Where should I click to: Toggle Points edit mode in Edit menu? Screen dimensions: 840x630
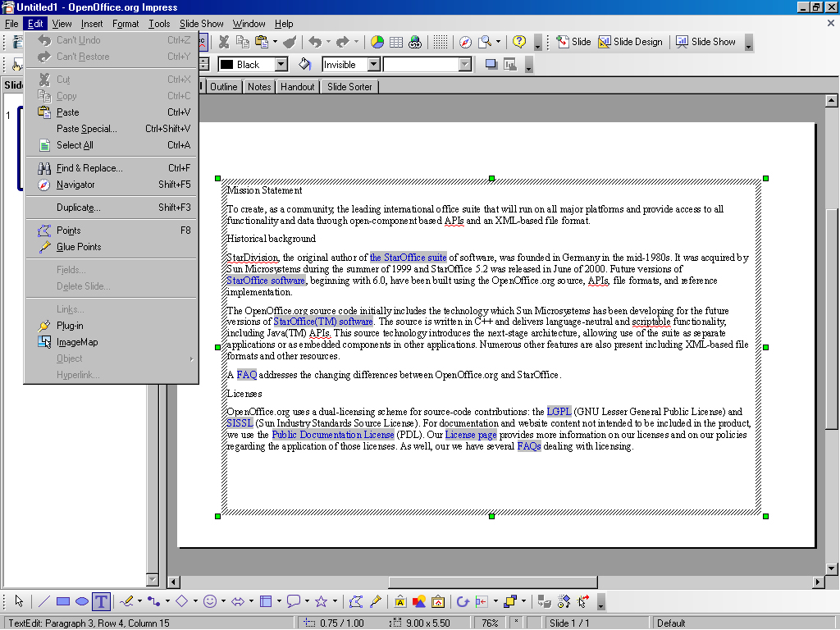click(x=69, y=231)
